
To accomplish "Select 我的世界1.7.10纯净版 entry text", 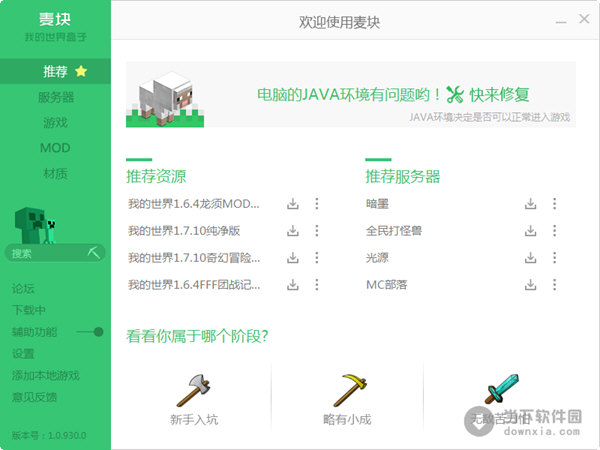I will tap(184, 231).
